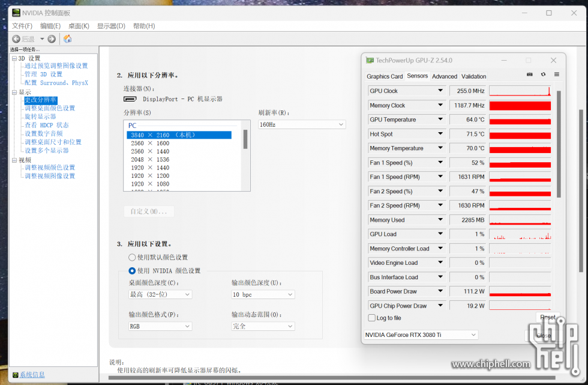Switch to the Graphics Card tab in GPU-Z
Screen dimensions: 588x385
(x=385, y=76)
